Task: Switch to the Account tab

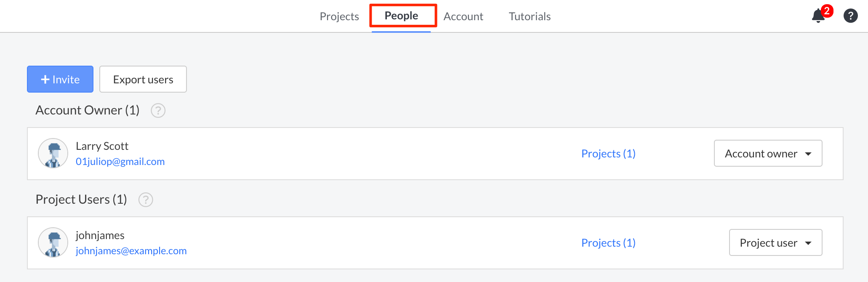Action: 463,16
